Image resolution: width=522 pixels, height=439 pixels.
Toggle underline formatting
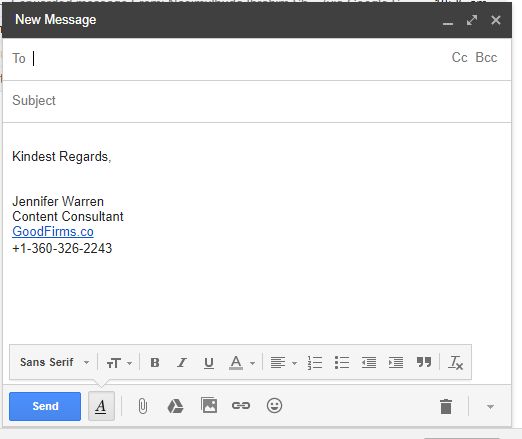tap(209, 363)
